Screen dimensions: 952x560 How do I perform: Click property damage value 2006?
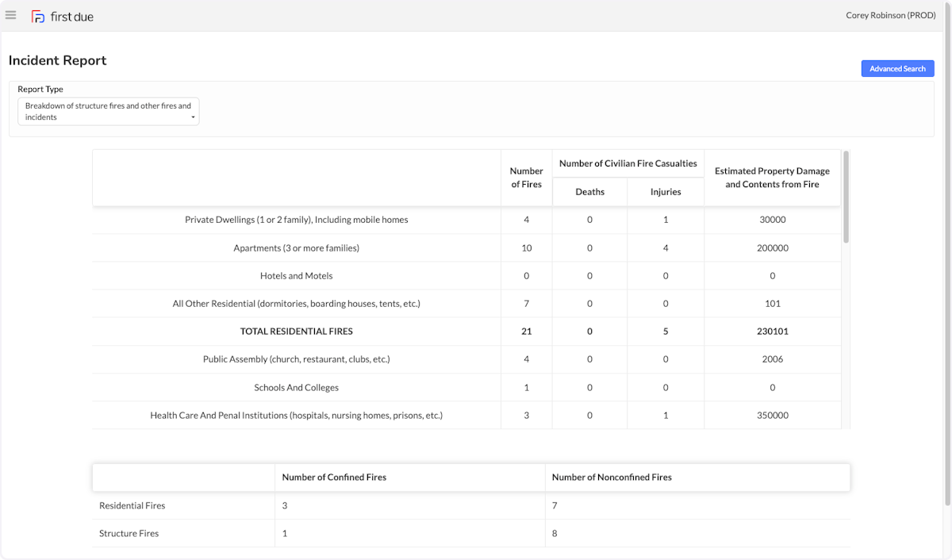tap(772, 359)
